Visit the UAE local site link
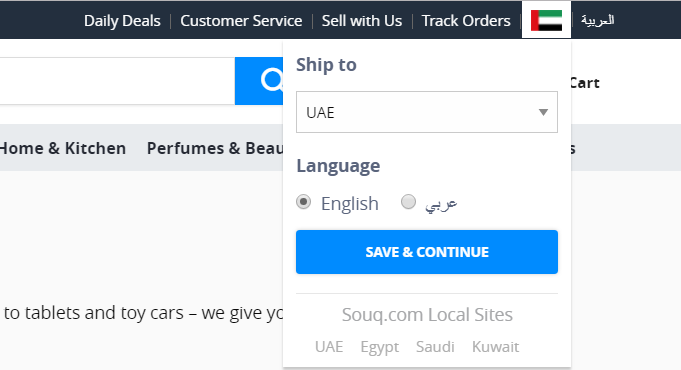This screenshot has height=370, width=681. point(329,347)
